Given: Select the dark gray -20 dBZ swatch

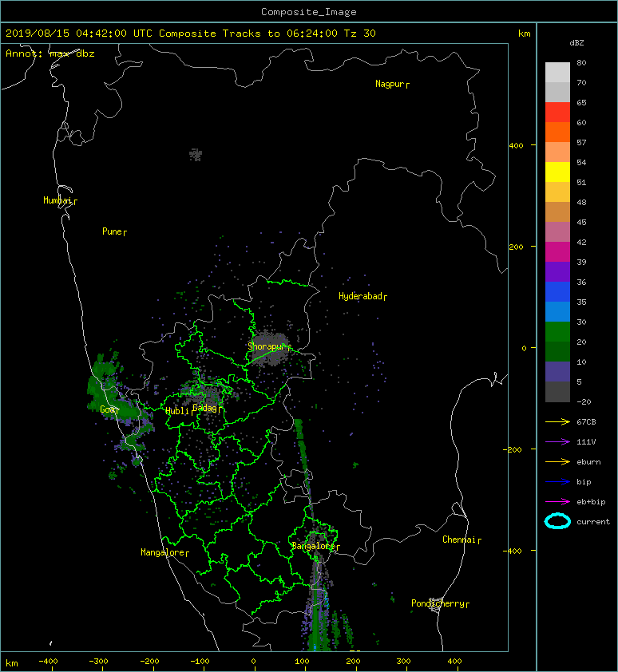Looking at the screenshot, I should (557, 391).
